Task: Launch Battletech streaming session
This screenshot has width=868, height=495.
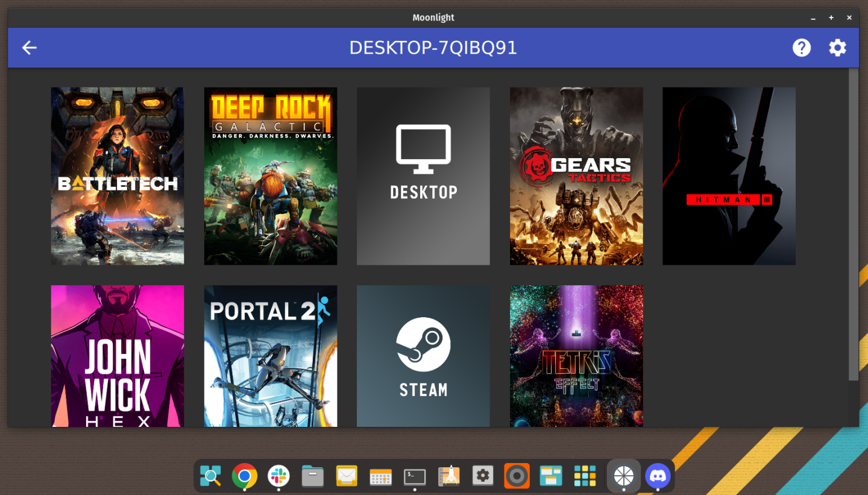Action: coord(117,175)
